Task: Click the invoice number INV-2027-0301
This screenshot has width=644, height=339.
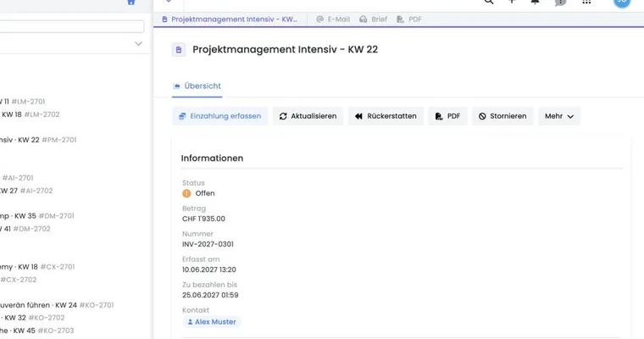Action: pyautogui.click(x=208, y=244)
